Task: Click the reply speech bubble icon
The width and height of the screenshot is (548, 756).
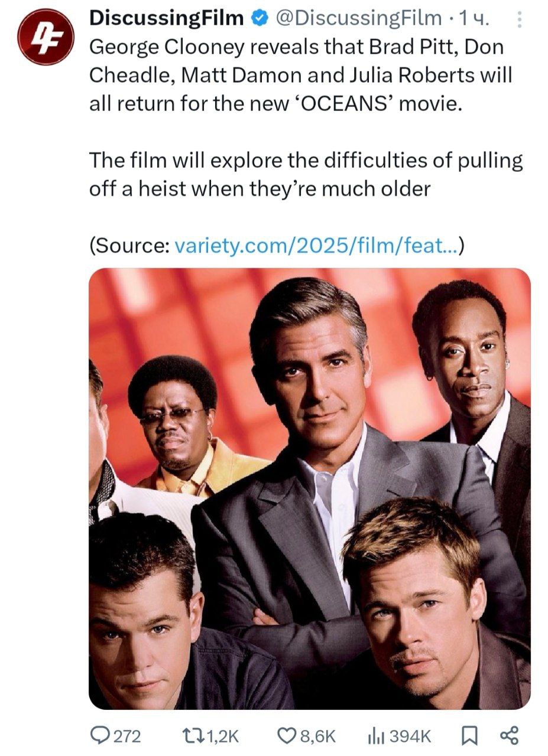Action: coord(99,735)
